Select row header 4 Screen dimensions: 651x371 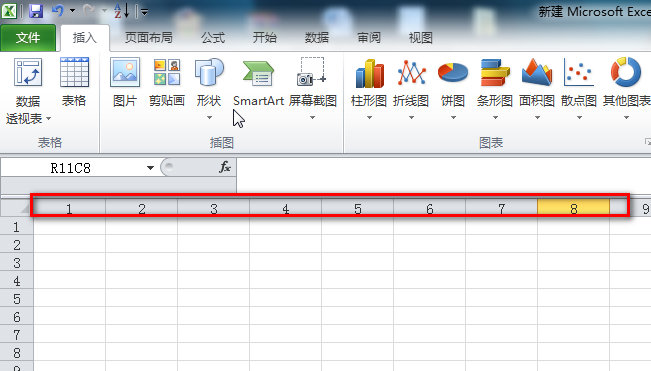(17, 281)
